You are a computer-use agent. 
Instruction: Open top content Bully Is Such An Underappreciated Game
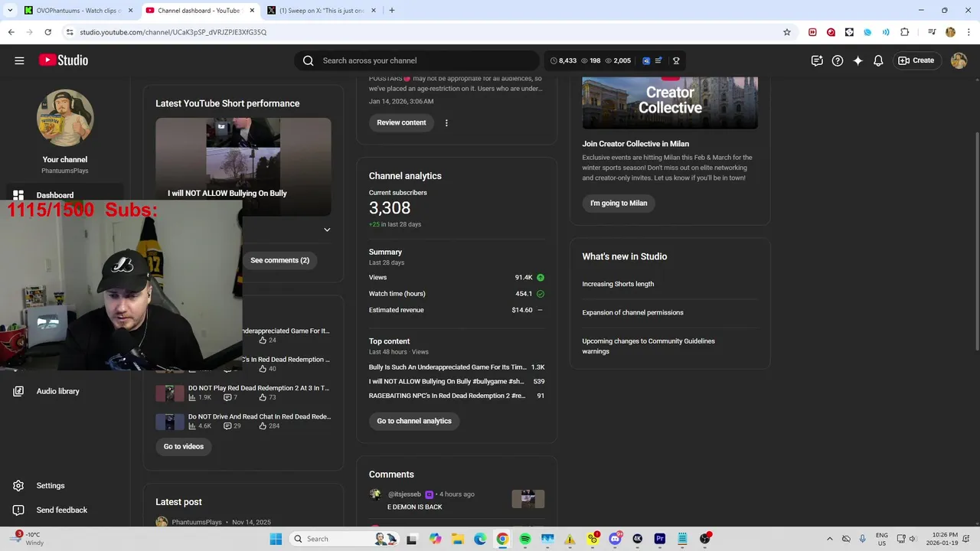point(448,367)
